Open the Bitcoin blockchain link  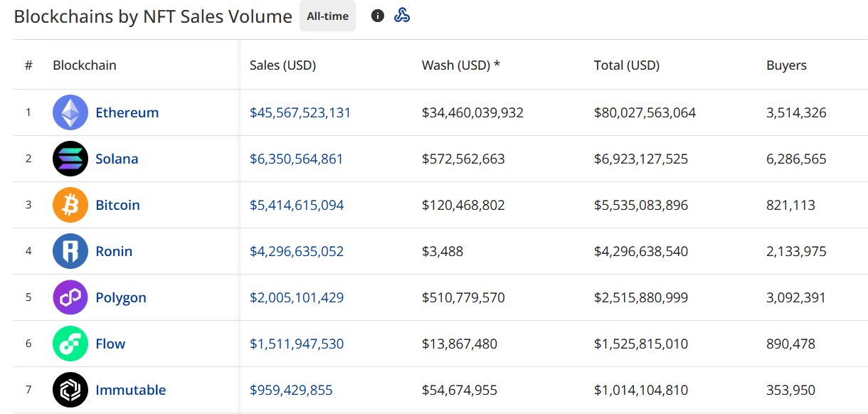[x=117, y=205]
